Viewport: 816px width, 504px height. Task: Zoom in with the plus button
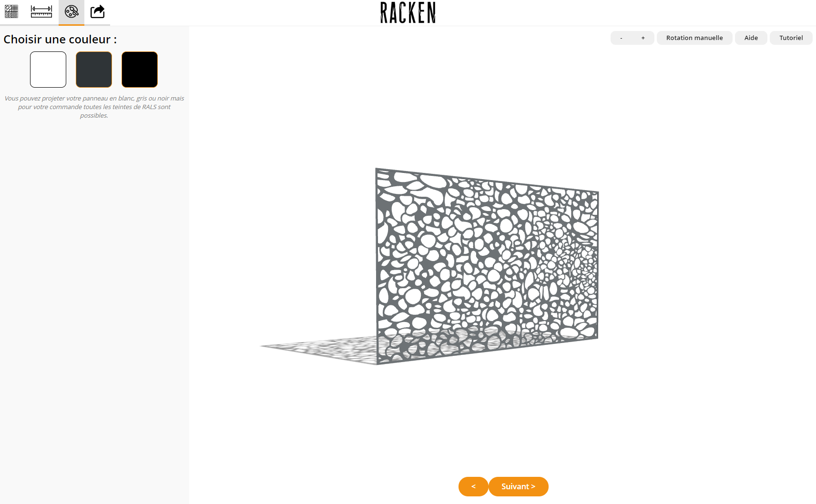click(643, 38)
